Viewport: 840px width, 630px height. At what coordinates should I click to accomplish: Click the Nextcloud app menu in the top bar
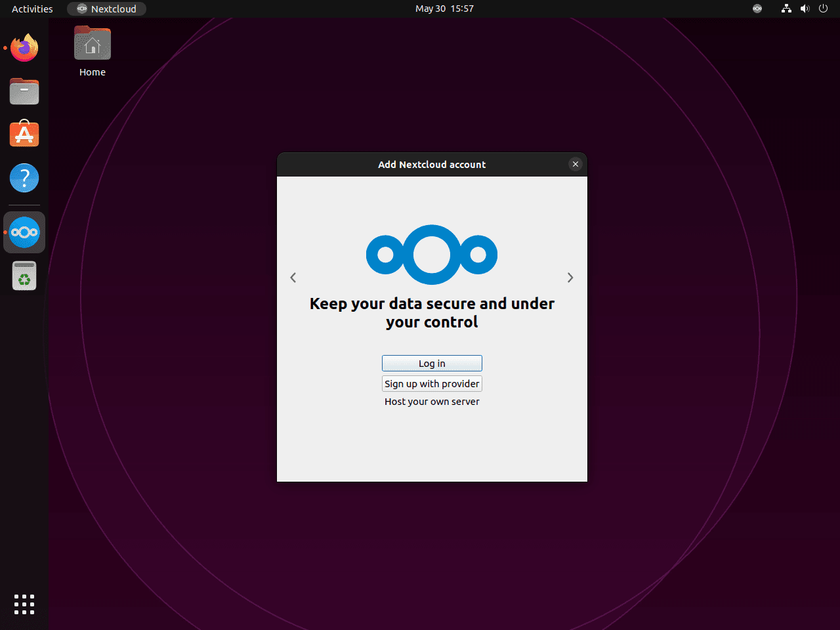click(106, 9)
